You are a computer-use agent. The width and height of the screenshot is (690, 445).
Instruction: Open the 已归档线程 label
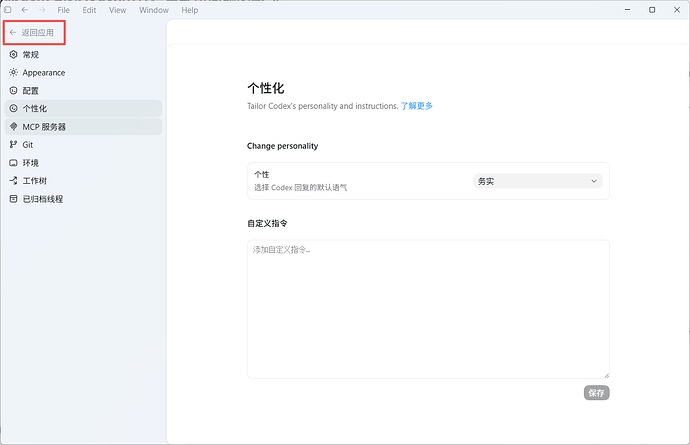(43, 199)
